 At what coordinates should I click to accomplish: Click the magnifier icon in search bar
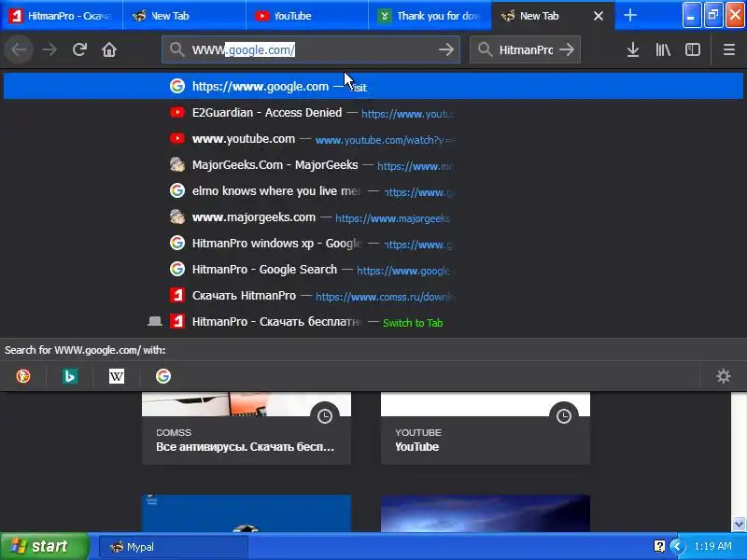(x=485, y=49)
